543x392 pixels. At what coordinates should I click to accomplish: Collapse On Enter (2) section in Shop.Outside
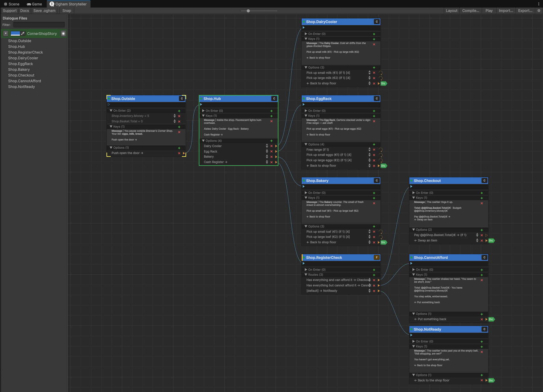111,111
